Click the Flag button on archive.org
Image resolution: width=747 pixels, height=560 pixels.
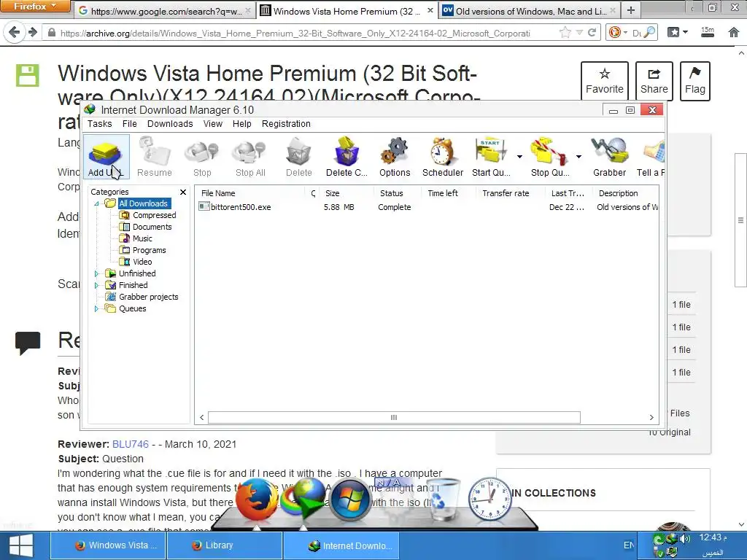point(695,81)
